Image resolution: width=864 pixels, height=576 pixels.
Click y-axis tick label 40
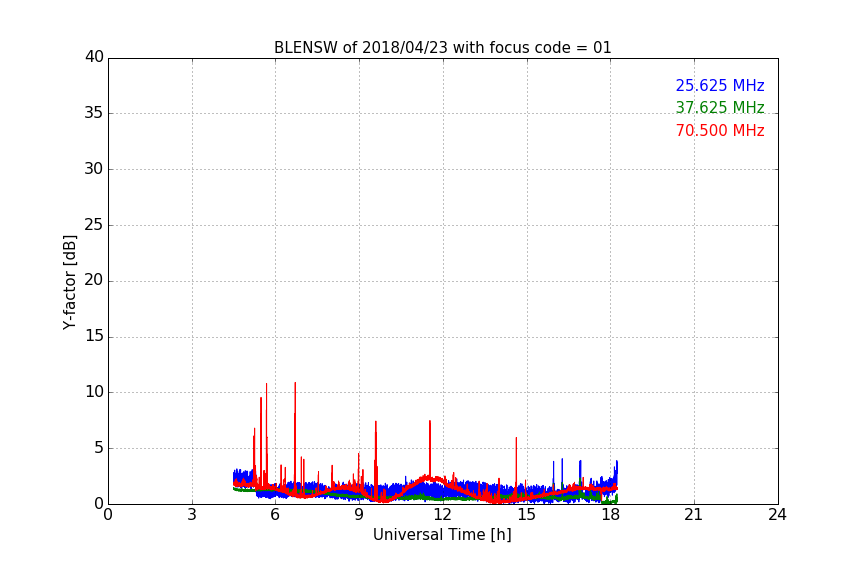pyautogui.click(x=94, y=57)
